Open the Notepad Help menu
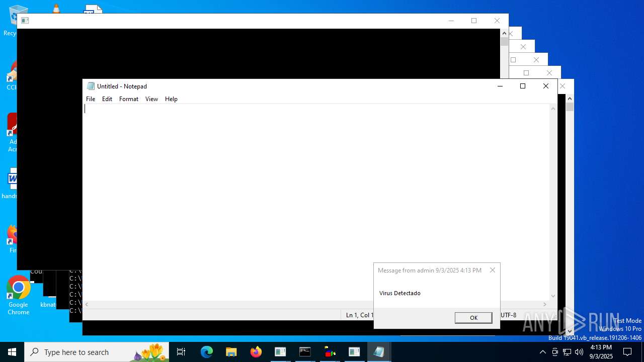Screen dimensions: 644x362 point(171,99)
